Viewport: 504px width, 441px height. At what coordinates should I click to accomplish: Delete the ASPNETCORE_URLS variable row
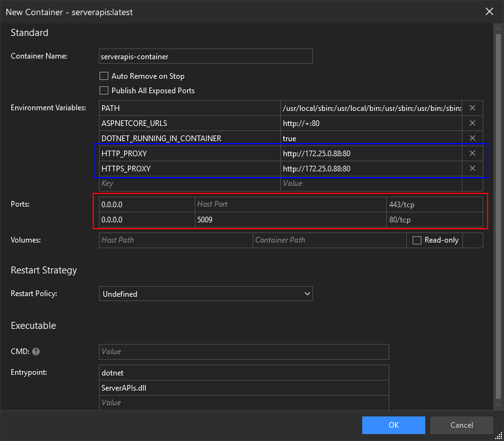472,123
